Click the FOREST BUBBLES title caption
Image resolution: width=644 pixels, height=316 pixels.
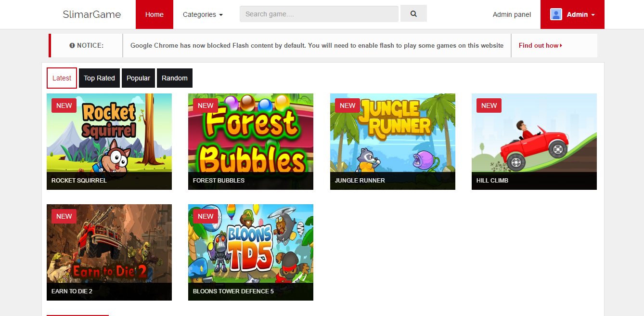tap(219, 181)
